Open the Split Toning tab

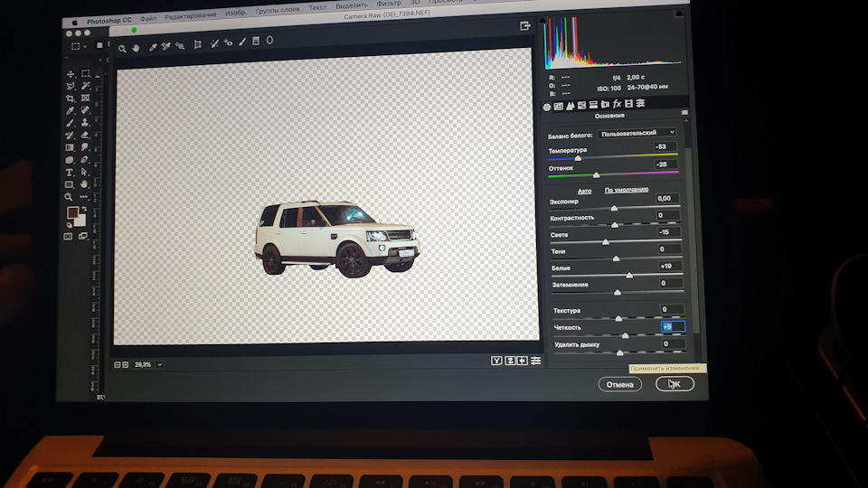coord(593,105)
